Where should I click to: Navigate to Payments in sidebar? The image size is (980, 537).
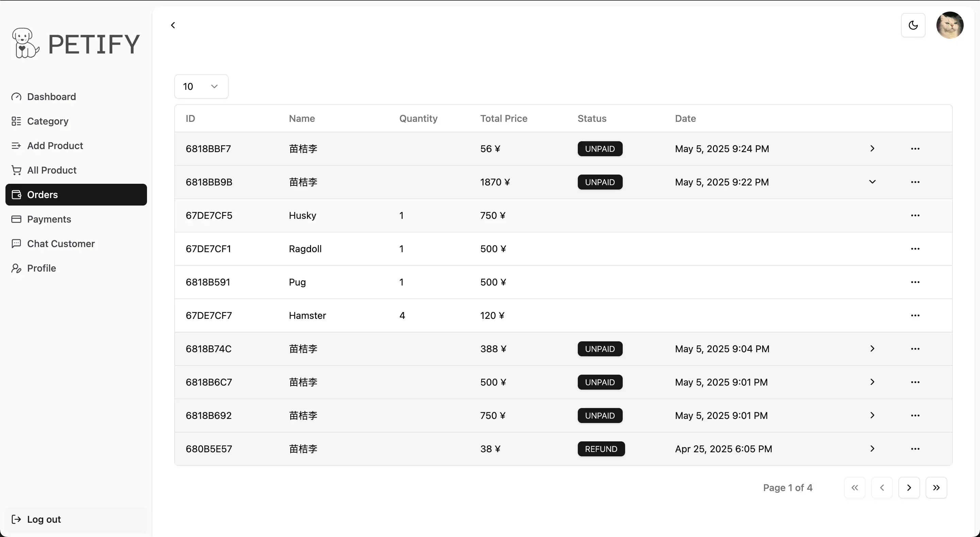[49, 219]
